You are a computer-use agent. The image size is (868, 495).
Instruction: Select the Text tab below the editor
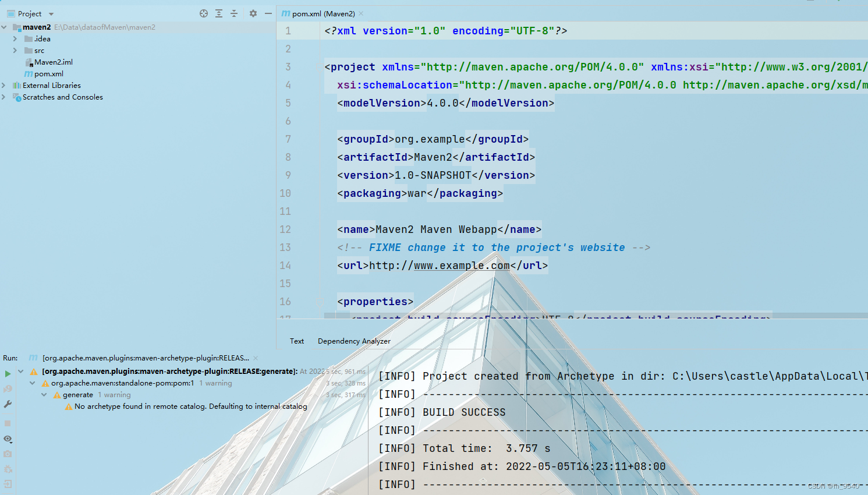point(297,341)
